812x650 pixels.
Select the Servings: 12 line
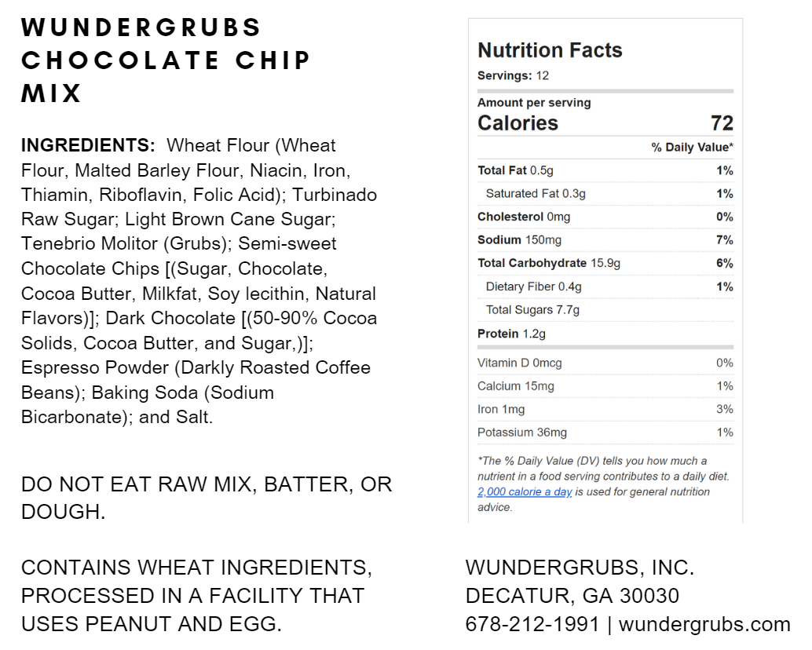pyautogui.click(x=514, y=76)
